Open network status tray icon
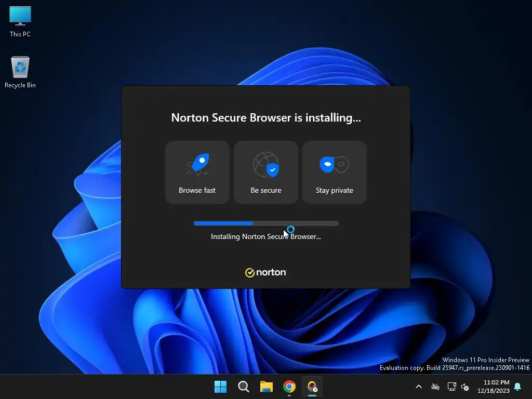532x399 pixels. (x=451, y=387)
